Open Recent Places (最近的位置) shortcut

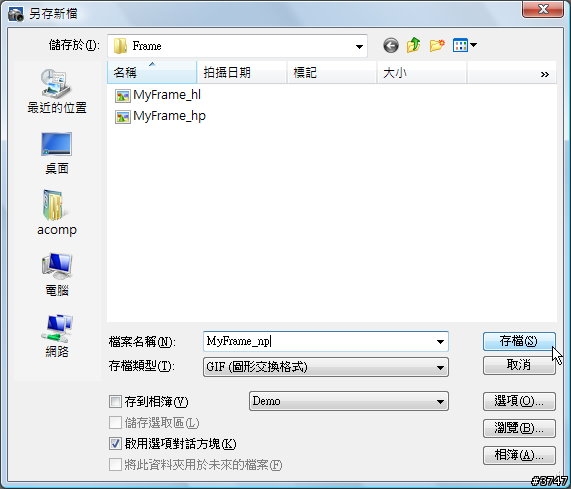tap(56, 91)
